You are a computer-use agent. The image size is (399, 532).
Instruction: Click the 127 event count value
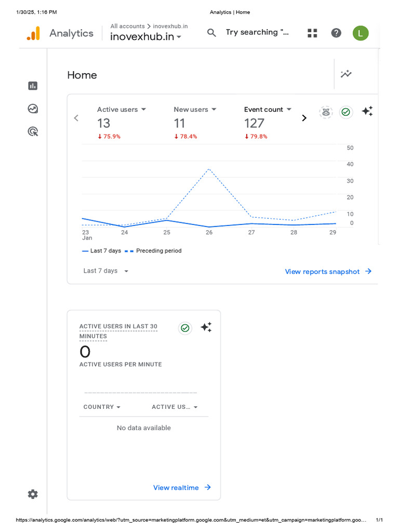[254, 123]
